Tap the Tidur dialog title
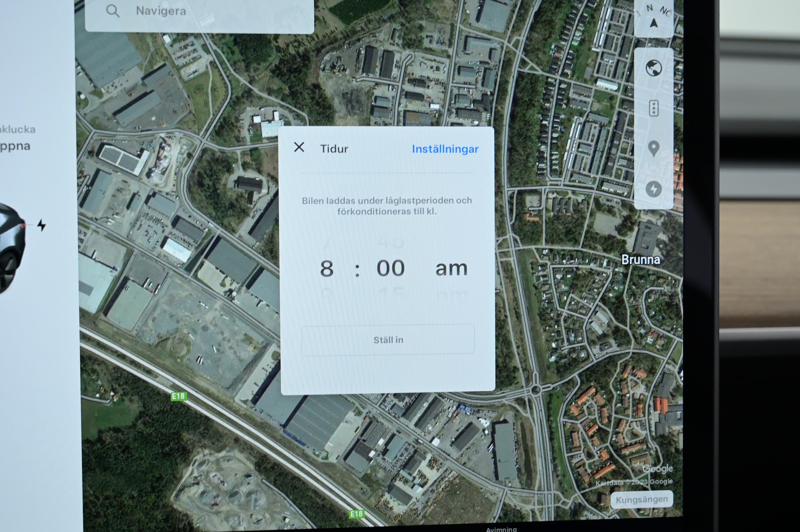800x532 pixels. click(334, 149)
